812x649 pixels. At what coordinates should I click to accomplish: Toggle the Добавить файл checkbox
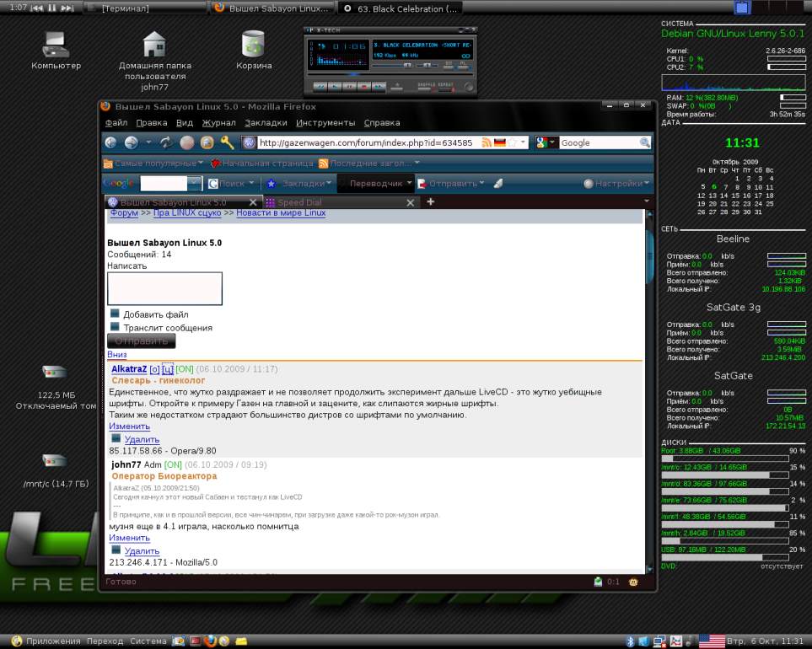point(115,313)
